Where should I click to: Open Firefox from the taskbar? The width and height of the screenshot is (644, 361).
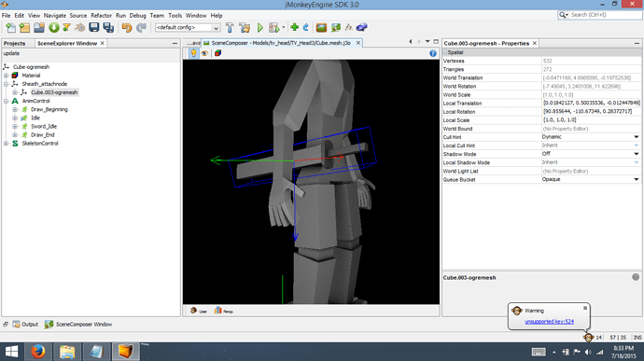point(37,352)
